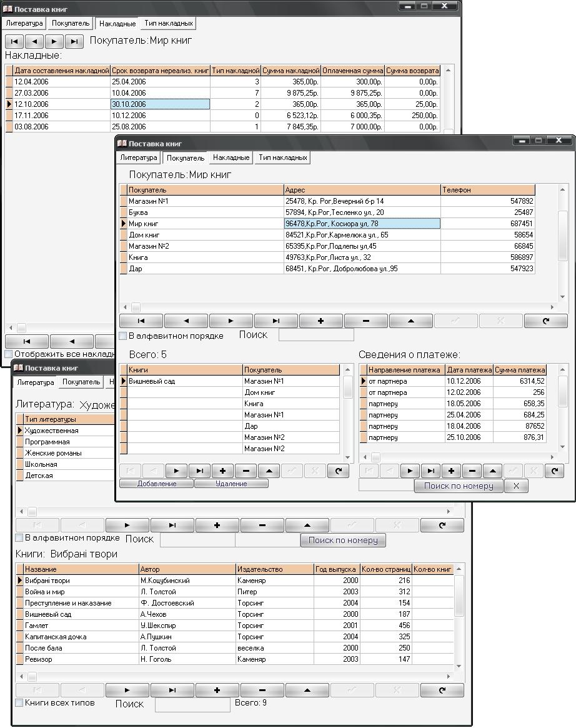Click Год выпуска column header

click(x=337, y=569)
